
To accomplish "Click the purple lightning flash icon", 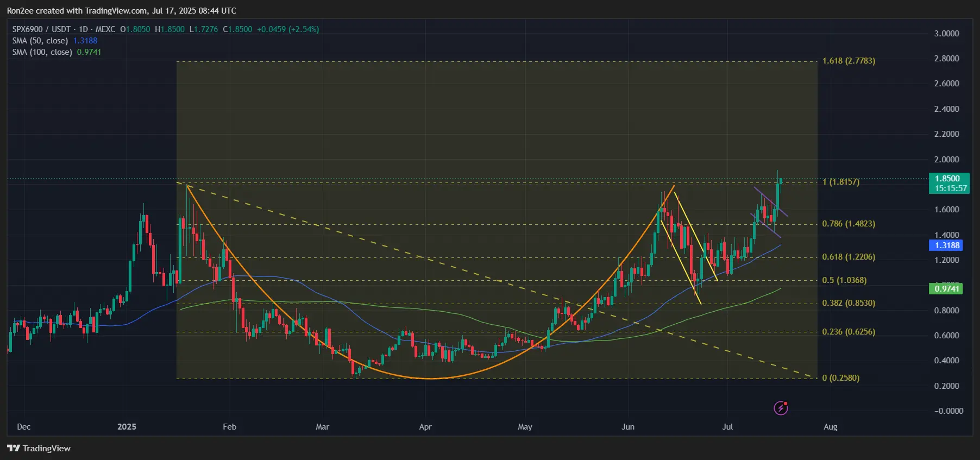I will tap(781, 408).
